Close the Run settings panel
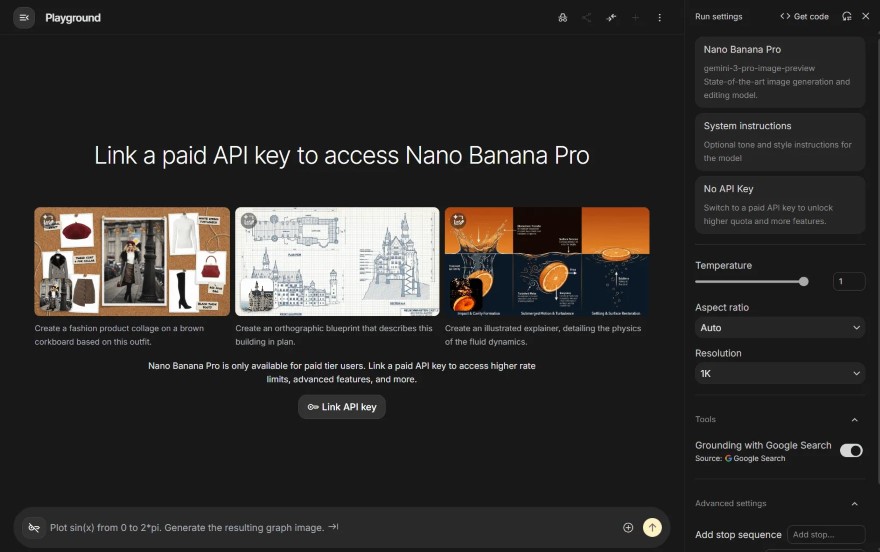The image size is (880, 552). click(x=865, y=17)
